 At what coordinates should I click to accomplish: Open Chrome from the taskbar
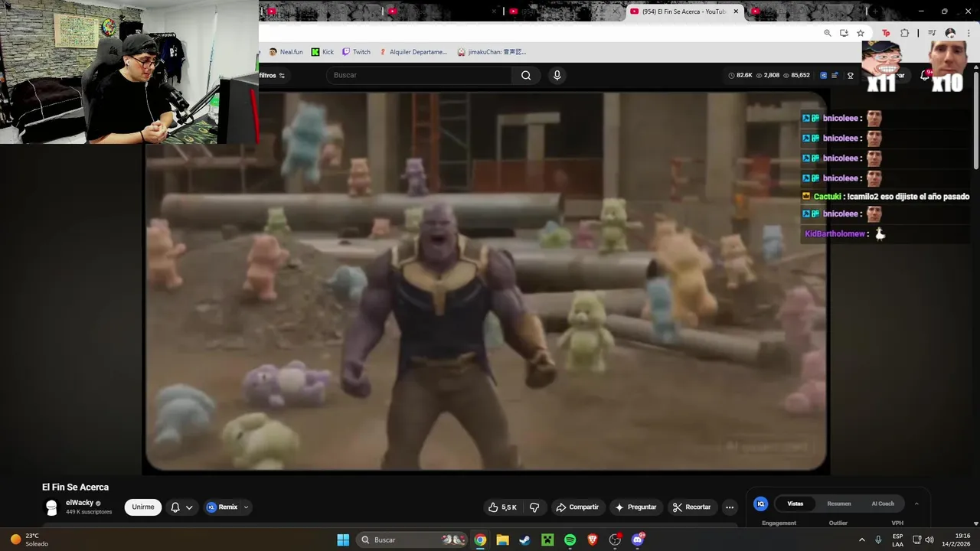coord(480,540)
